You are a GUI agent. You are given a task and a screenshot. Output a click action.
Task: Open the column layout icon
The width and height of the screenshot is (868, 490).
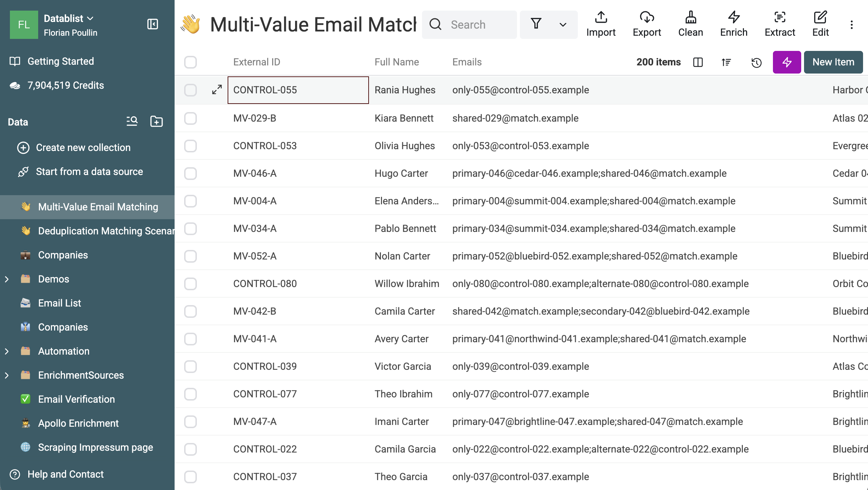[698, 62]
